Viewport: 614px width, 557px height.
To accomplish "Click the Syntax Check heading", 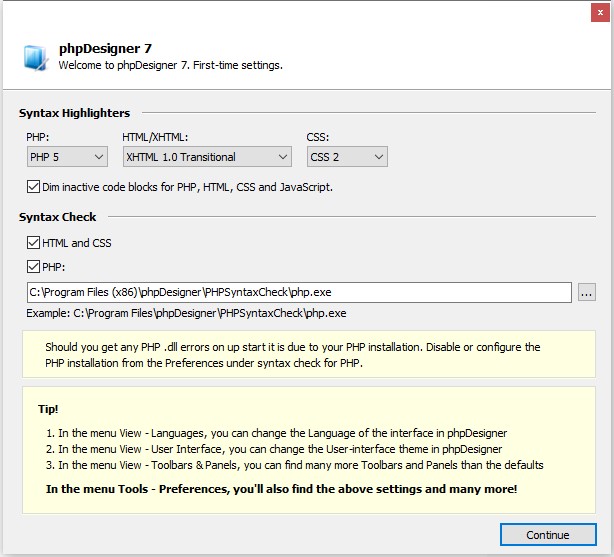I will point(58,217).
